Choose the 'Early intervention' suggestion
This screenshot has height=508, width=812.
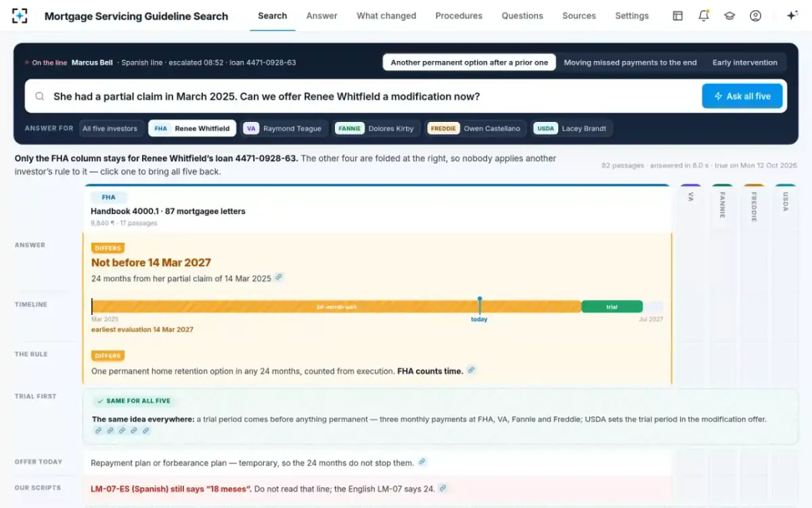click(745, 62)
